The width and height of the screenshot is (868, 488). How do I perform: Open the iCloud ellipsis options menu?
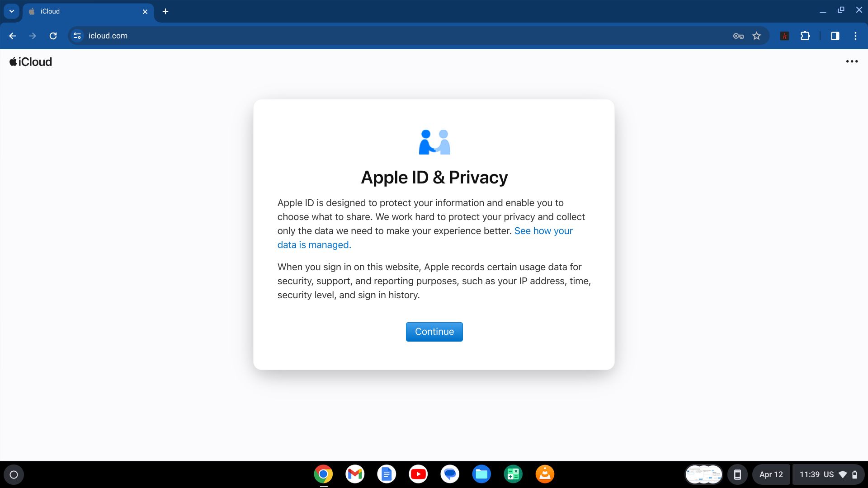[852, 61]
